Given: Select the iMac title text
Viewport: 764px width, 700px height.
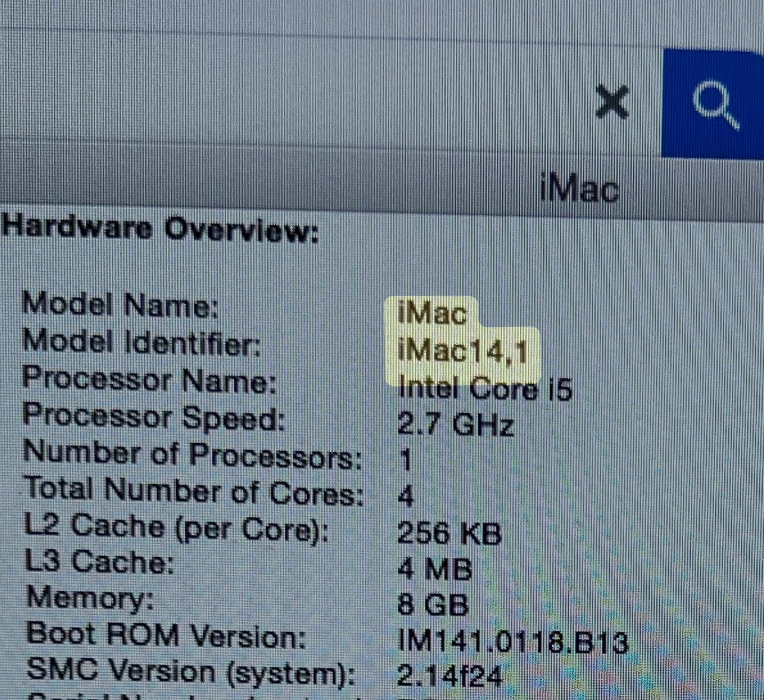Looking at the screenshot, I should 580,189.
